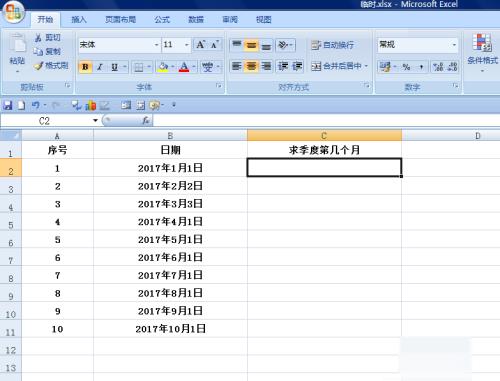Screen dimensions: 500x381
Task: Click the Increase Font Size icon
Action: (x=201, y=45)
